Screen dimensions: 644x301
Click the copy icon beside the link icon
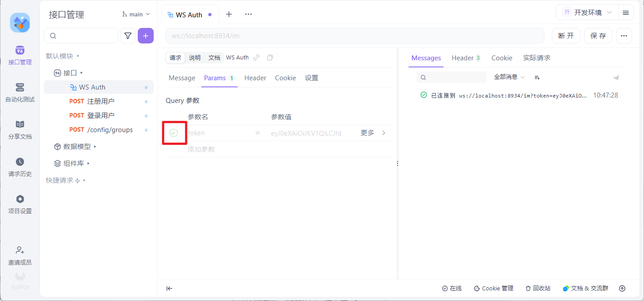point(270,58)
